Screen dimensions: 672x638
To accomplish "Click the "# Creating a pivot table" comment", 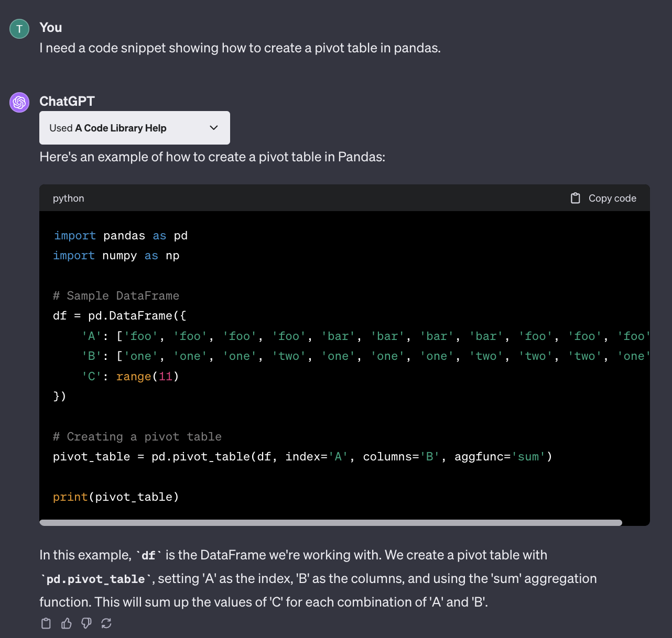I will [137, 437].
